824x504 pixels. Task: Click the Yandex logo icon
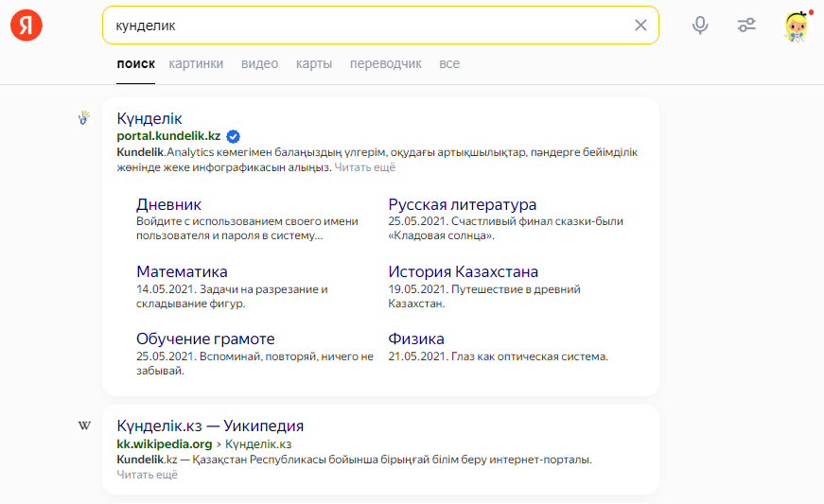(x=26, y=26)
